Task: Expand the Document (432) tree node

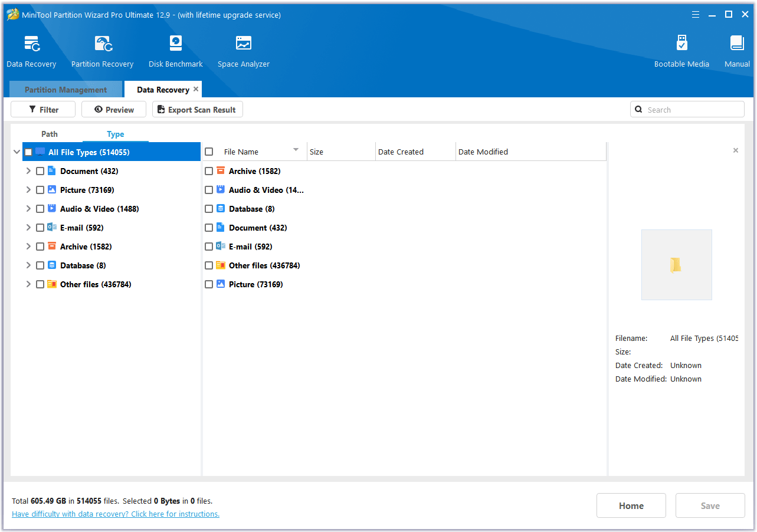Action: click(28, 171)
